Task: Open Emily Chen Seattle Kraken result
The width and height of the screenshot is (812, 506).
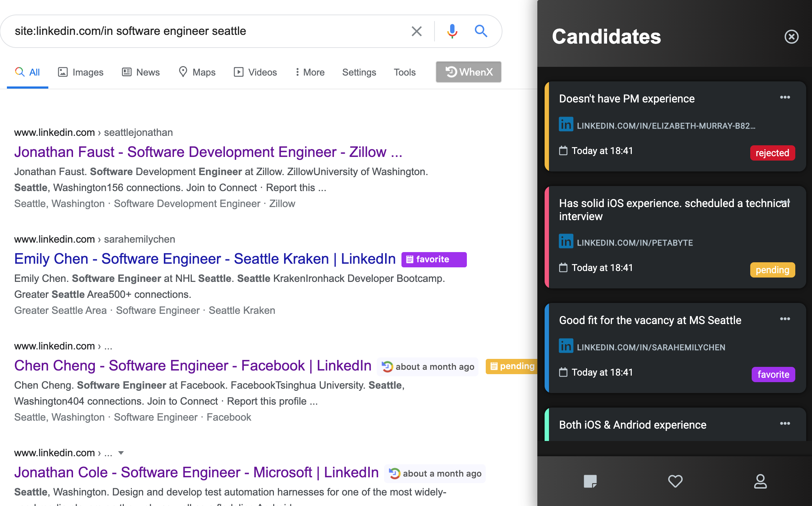Action: 205,259
